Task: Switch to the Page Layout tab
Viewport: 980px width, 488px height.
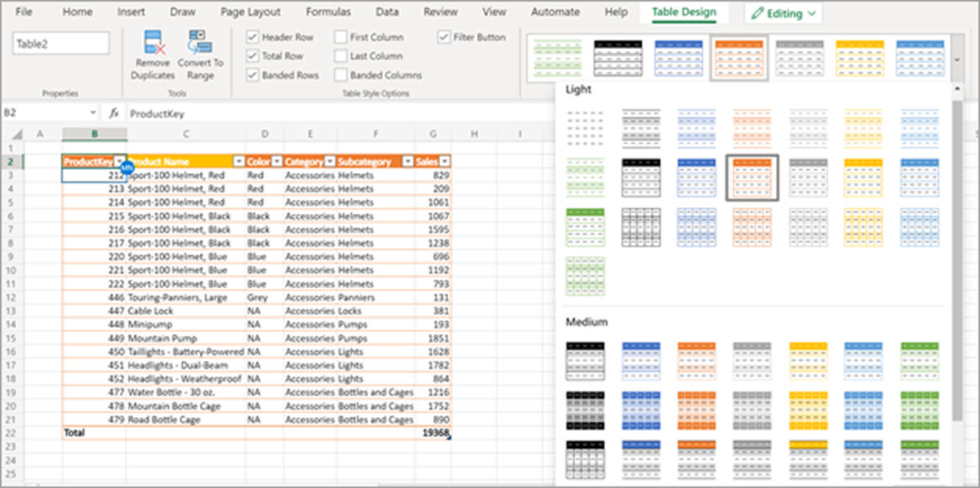Action: click(250, 12)
